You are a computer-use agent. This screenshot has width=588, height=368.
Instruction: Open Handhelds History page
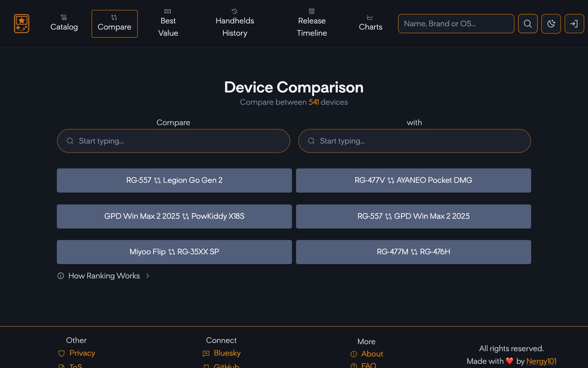[235, 24]
